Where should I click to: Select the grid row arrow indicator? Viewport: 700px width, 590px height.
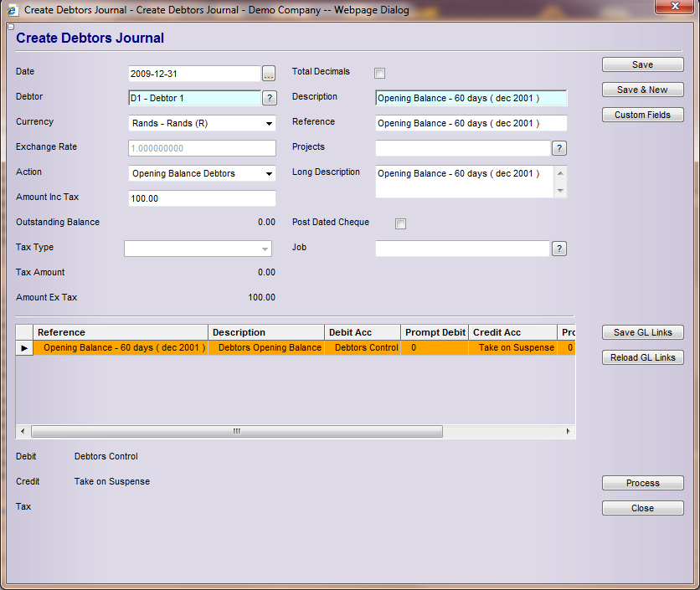24,348
